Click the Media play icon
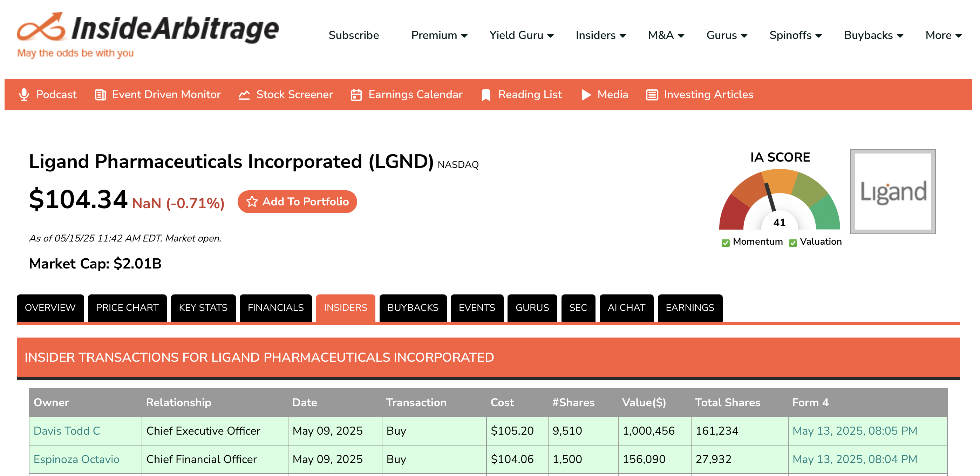The image size is (980, 476). [x=586, y=95]
